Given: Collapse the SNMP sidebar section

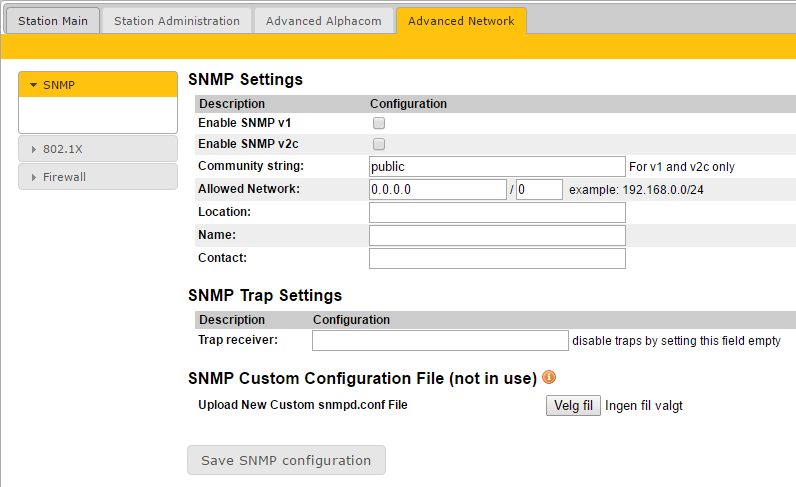Looking at the screenshot, I should click(97, 85).
